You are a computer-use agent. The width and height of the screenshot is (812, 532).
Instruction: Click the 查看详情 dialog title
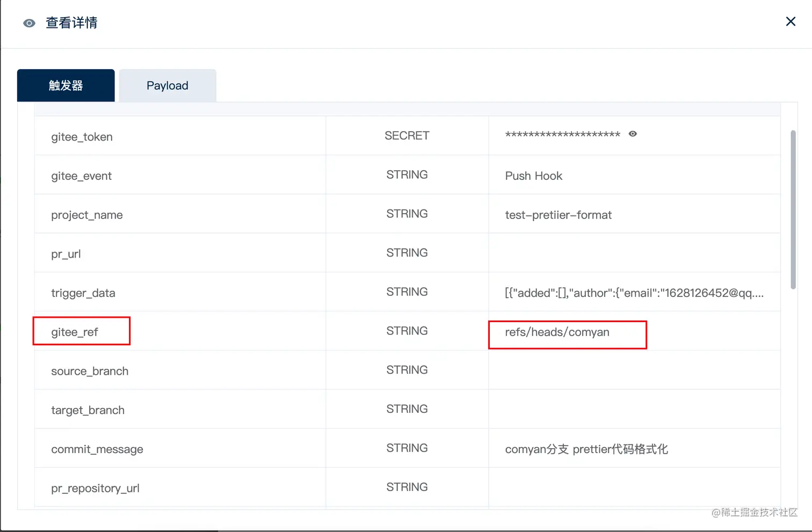(x=71, y=23)
